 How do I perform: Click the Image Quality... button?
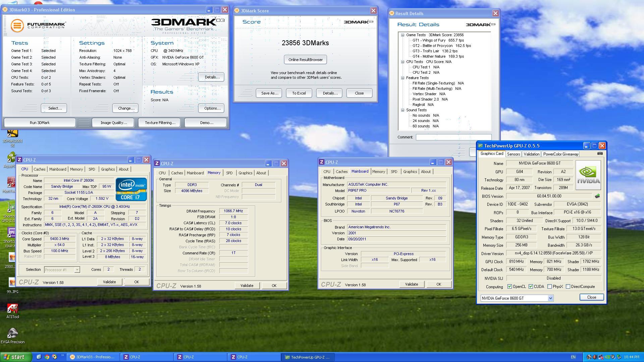[114, 123]
